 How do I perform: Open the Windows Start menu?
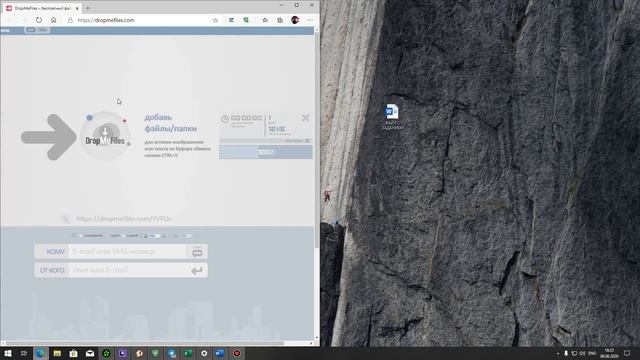coord(7,353)
